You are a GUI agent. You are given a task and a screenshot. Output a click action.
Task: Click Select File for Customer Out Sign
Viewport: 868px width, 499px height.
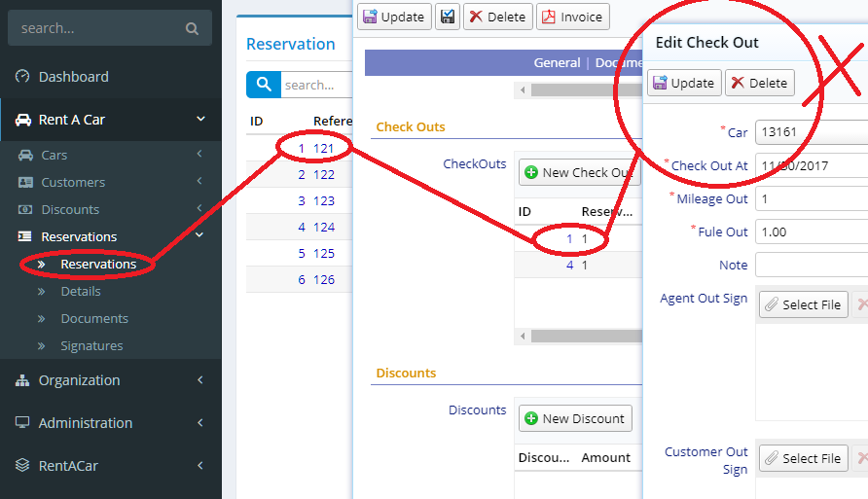coord(804,458)
